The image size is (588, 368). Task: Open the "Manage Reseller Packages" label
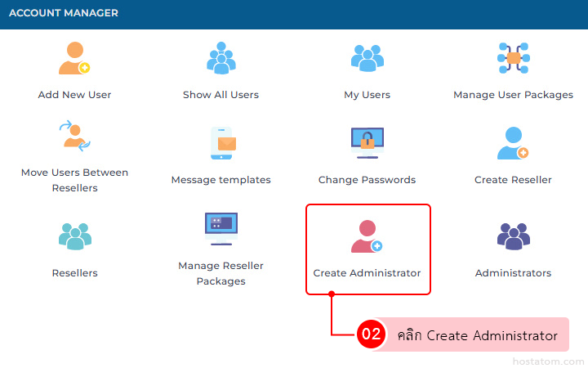220,273
